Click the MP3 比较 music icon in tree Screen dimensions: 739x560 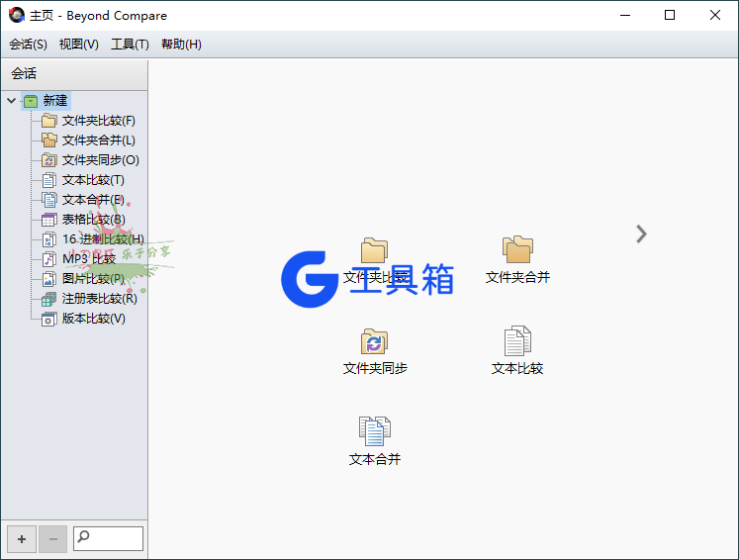pos(49,259)
